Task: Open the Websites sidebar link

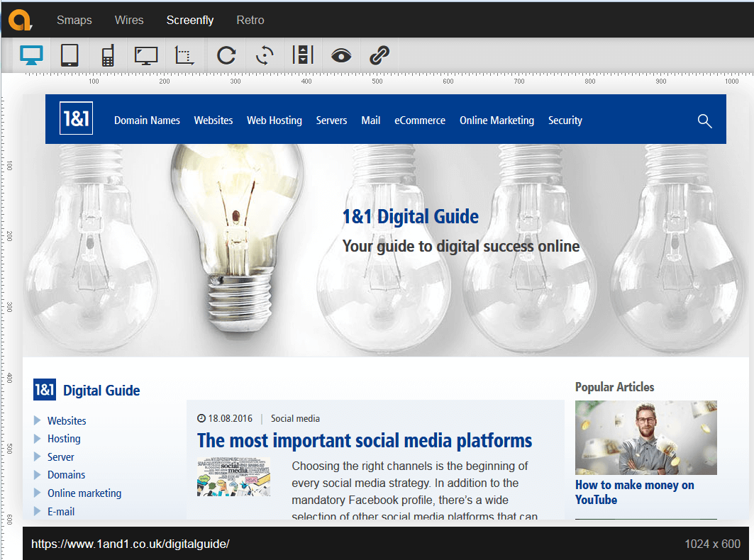Action: coord(67,420)
